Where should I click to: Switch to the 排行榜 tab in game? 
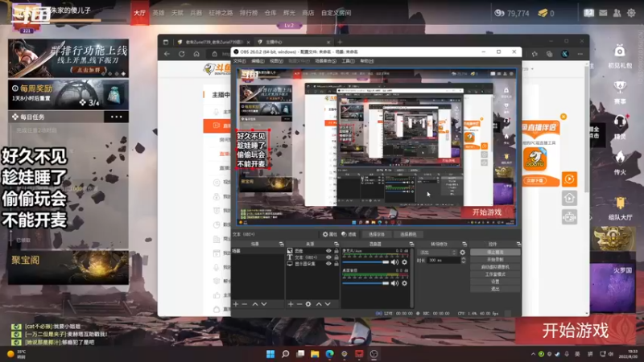[x=249, y=13]
